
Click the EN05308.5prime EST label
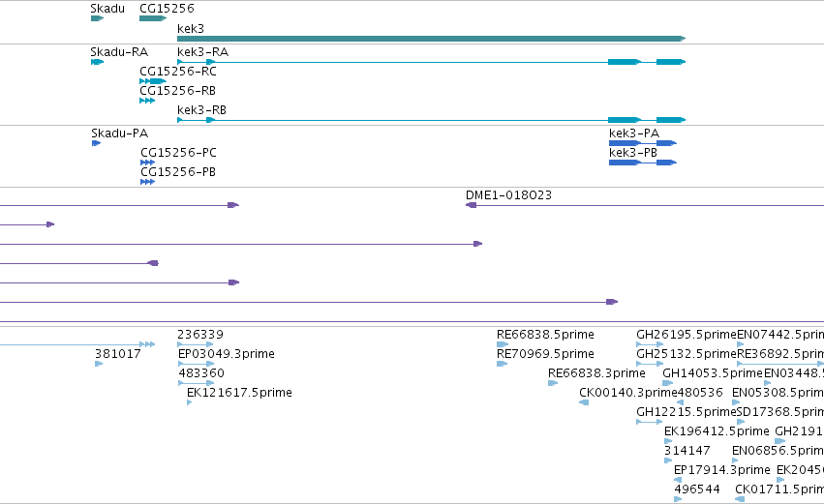coord(778,393)
